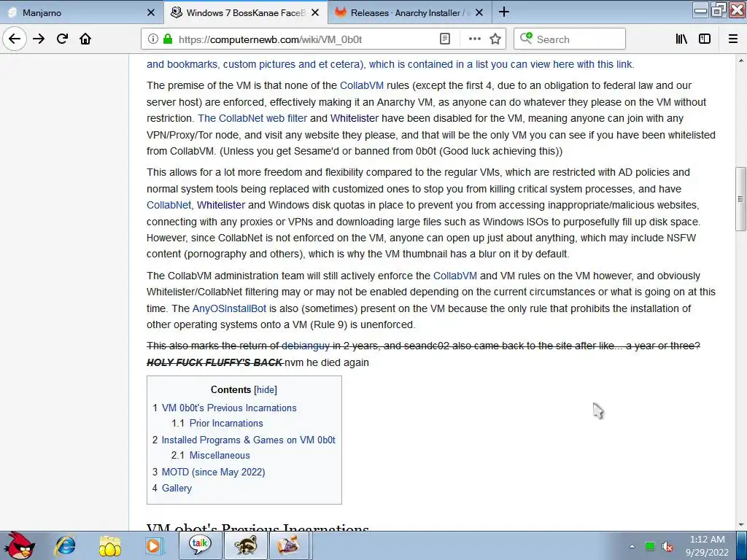Viewport: 747px width, 560px height.
Task: Go forward to the next page
Action: pos(39,39)
